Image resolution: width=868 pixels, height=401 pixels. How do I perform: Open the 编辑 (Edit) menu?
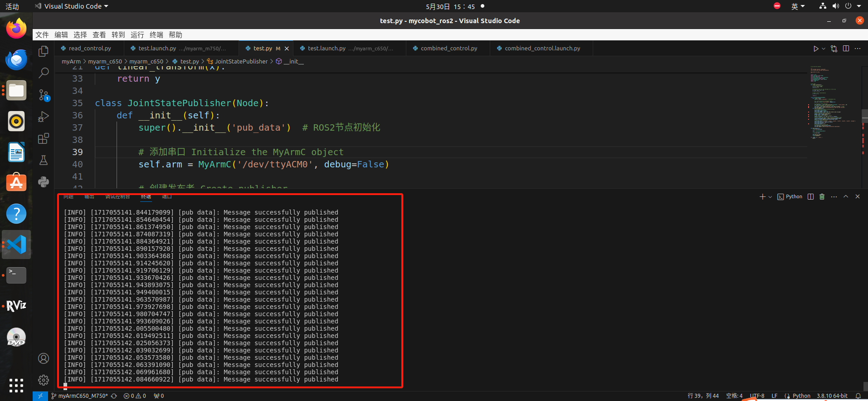(61, 35)
